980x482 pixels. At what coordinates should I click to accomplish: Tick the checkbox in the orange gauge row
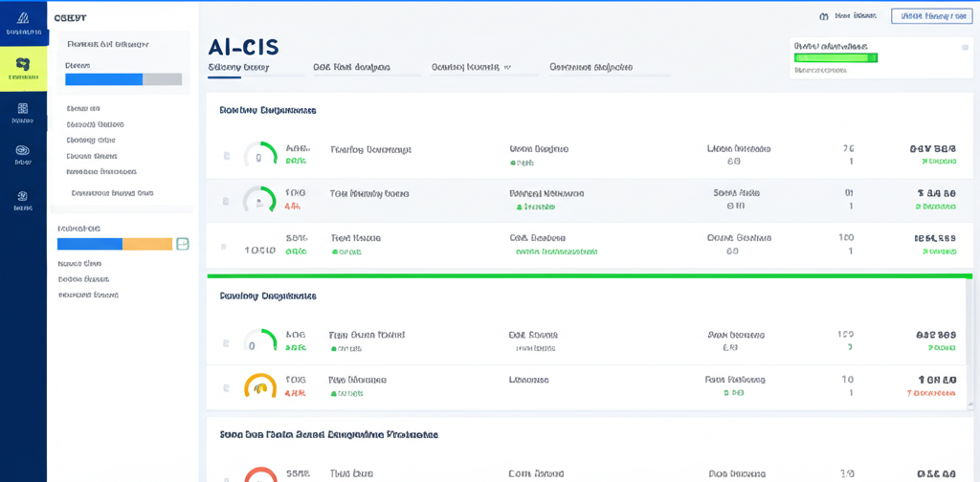225,387
